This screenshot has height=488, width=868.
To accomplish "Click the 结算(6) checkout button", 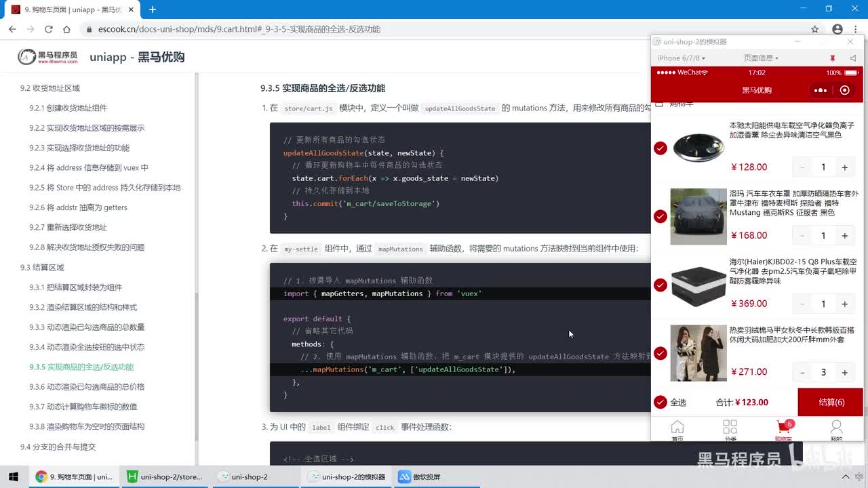I will (x=831, y=402).
